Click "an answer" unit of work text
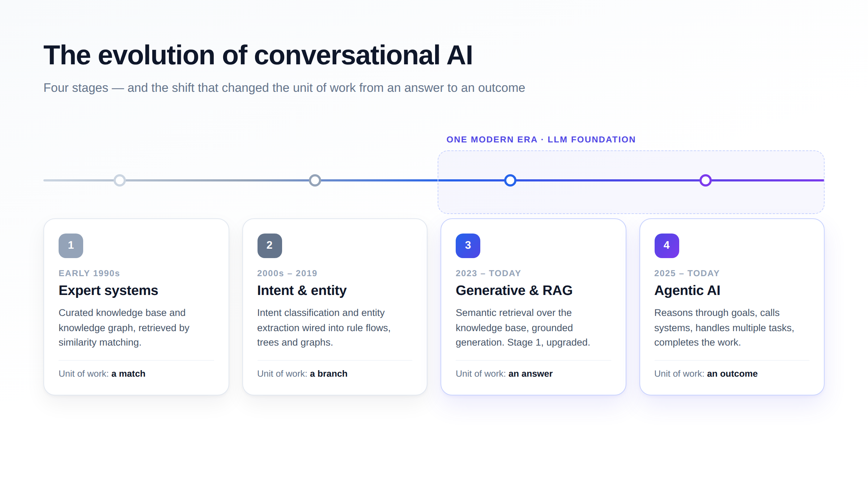The image size is (868, 488). pyautogui.click(x=531, y=374)
